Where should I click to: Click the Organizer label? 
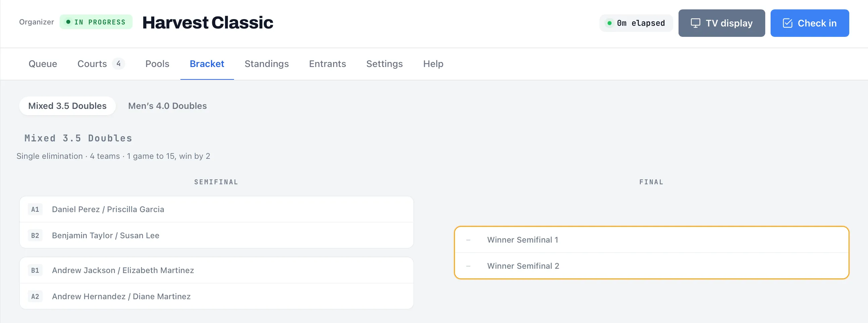pos(36,22)
